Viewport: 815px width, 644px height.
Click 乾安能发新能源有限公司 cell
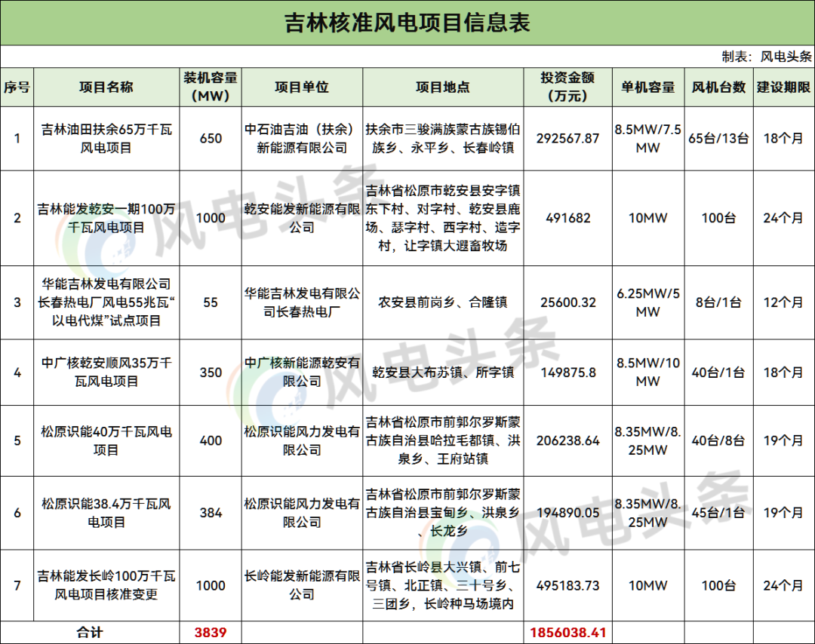coord(302,218)
